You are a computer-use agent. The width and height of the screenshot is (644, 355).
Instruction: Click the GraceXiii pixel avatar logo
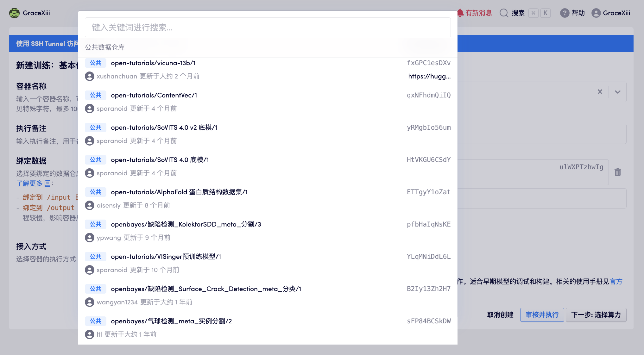tap(14, 13)
